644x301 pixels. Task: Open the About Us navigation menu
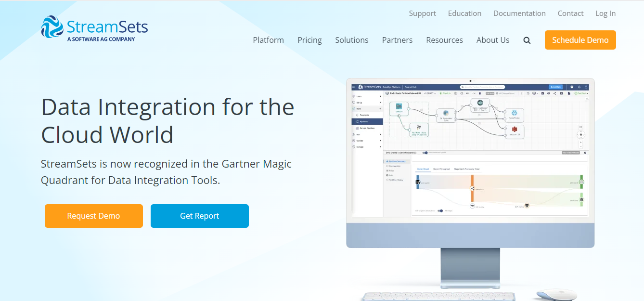click(493, 40)
